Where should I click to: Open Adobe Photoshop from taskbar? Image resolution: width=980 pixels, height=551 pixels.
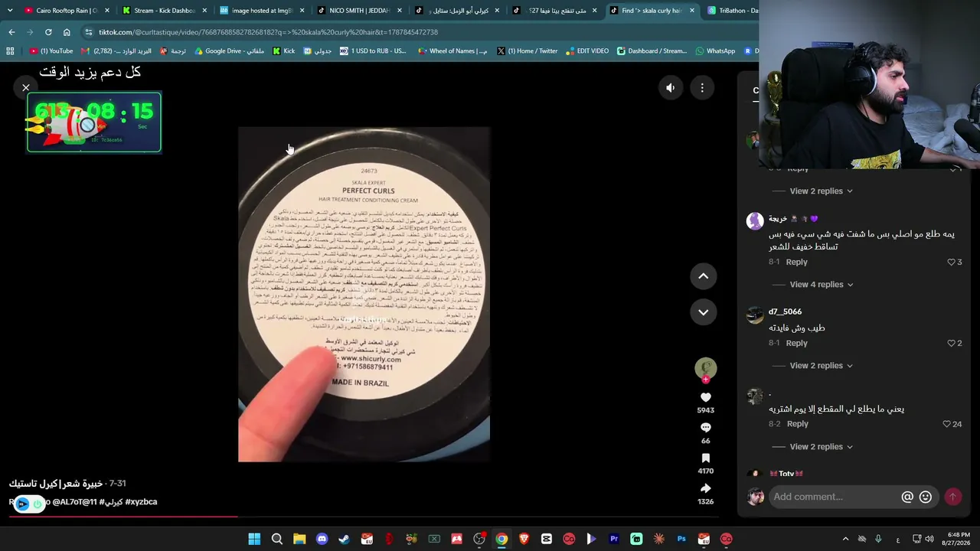681,540
